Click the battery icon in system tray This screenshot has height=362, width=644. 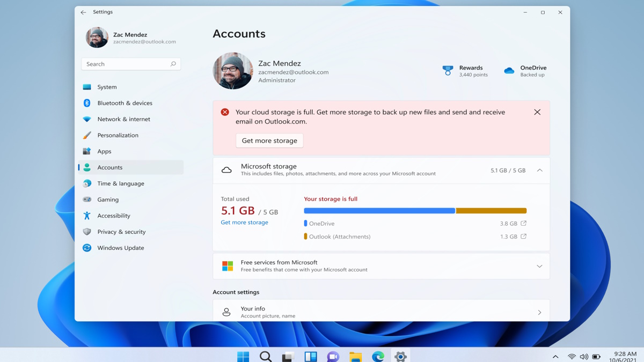[596, 357]
